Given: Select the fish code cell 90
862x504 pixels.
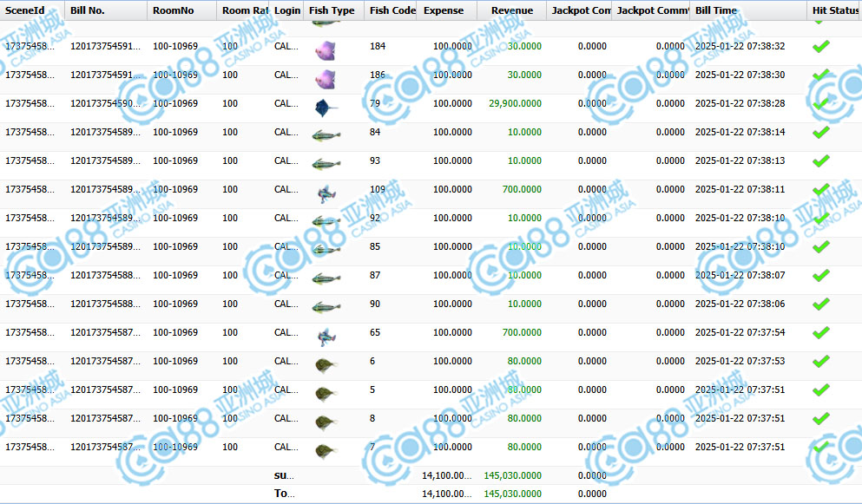Looking at the screenshot, I should pyautogui.click(x=375, y=304).
